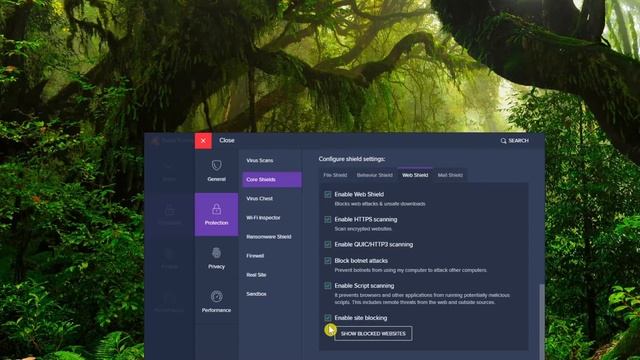
Task: Open Performance gauge icon
Action: (216, 296)
